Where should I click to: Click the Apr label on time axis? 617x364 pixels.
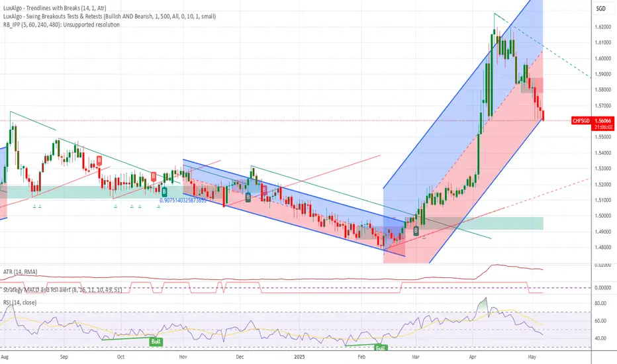click(473, 357)
